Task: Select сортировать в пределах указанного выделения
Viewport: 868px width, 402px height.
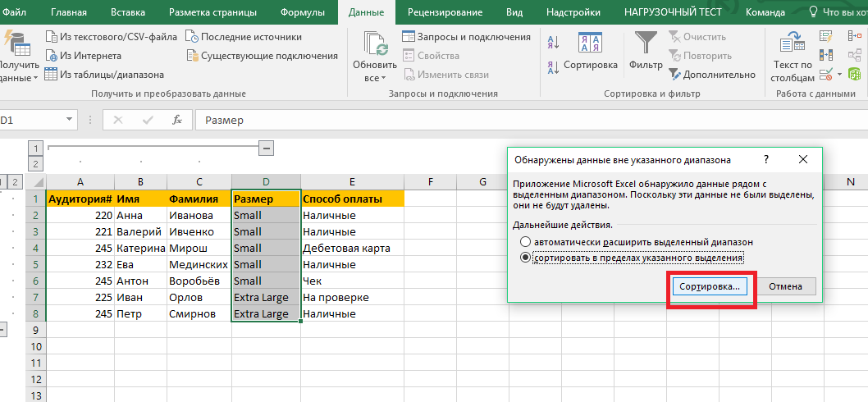Action: point(525,258)
